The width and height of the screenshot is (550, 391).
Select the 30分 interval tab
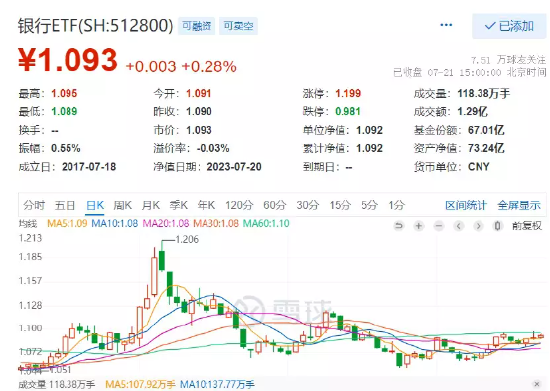click(x=308, y=205)
